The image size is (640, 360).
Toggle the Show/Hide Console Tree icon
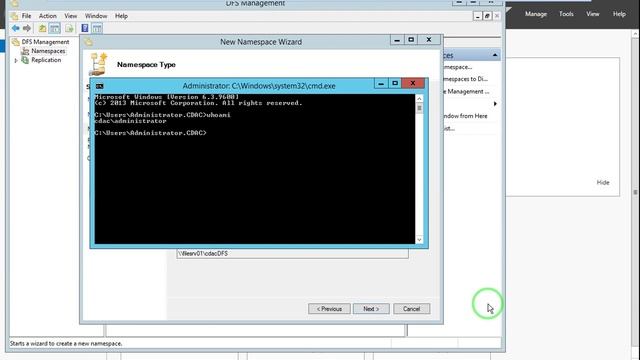point(54,28)
